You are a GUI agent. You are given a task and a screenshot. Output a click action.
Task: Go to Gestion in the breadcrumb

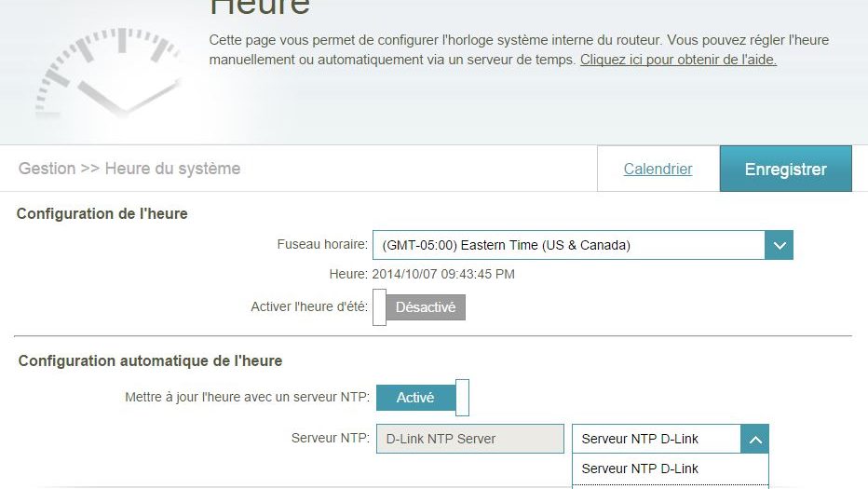tap(47, 169)
